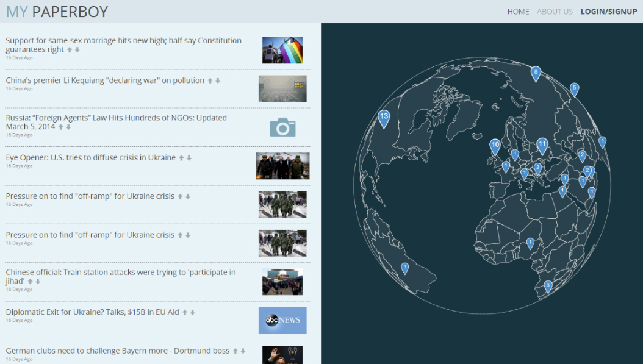Screen dimensions: 643x364
Task: Click the smoggy city thumbnail
Action: click(282, 88)
